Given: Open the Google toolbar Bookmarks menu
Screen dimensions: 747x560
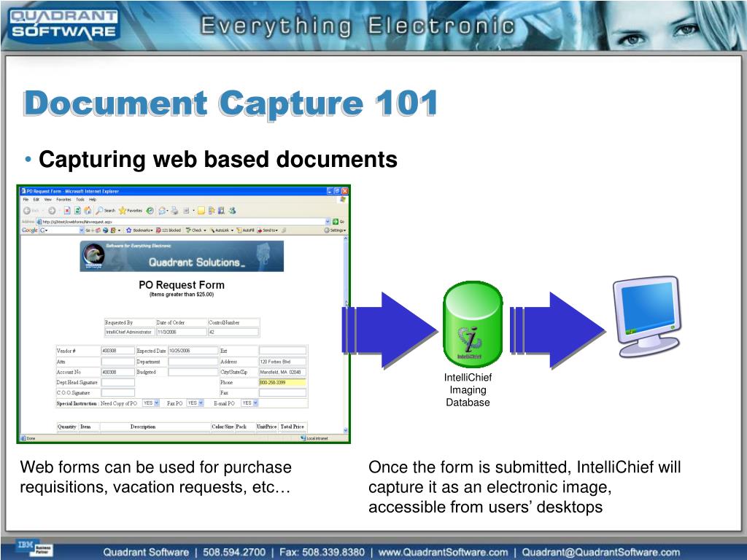Looking at the screenshot, I should point(139,230).
